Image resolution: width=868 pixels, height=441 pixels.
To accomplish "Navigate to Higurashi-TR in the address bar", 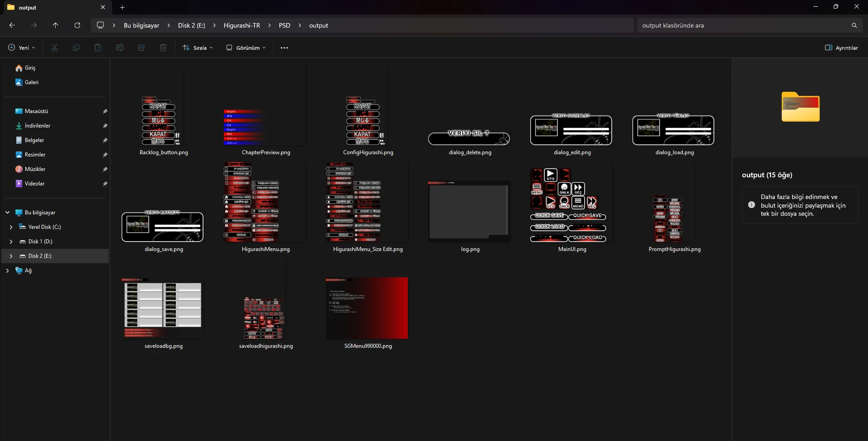I will [x=242, y=25].
